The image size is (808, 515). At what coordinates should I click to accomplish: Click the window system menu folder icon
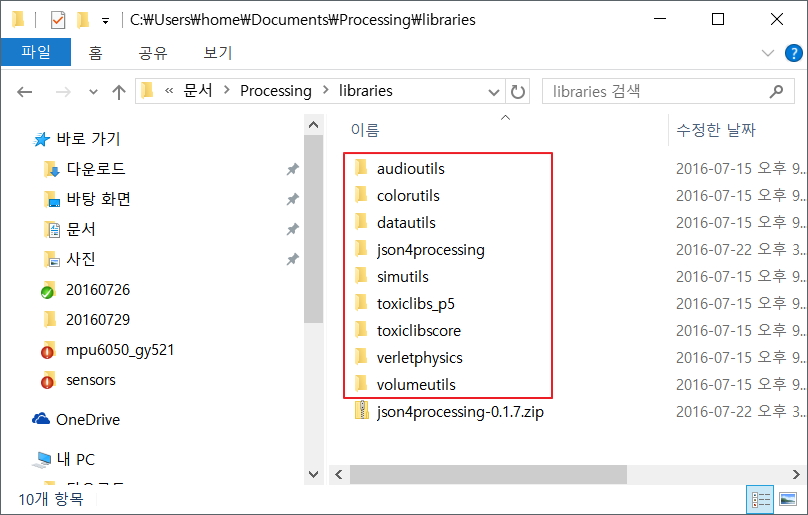18,20
